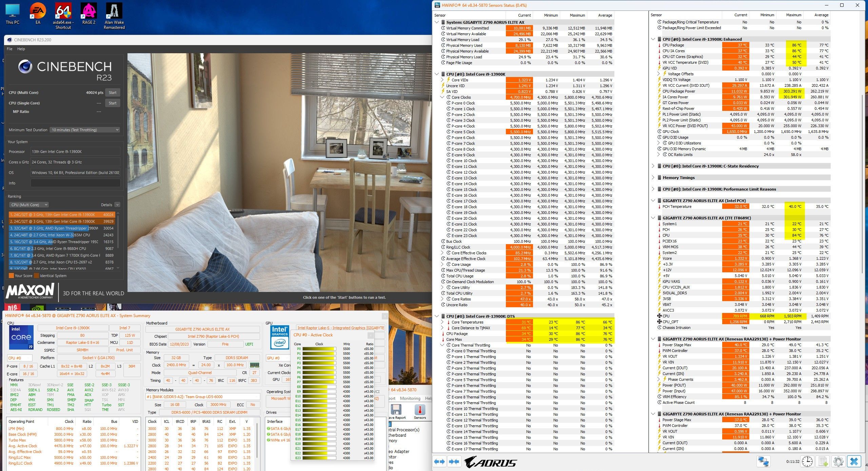Collapse the CPU [#0] DTS sensor group
The width and height of the screenshot is (868, 471).
437,316
